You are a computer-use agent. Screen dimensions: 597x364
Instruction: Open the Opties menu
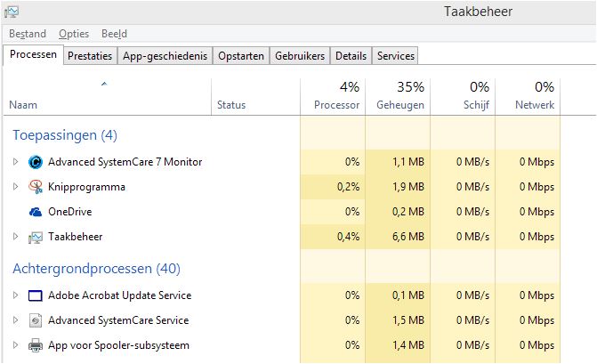point(74,34)
